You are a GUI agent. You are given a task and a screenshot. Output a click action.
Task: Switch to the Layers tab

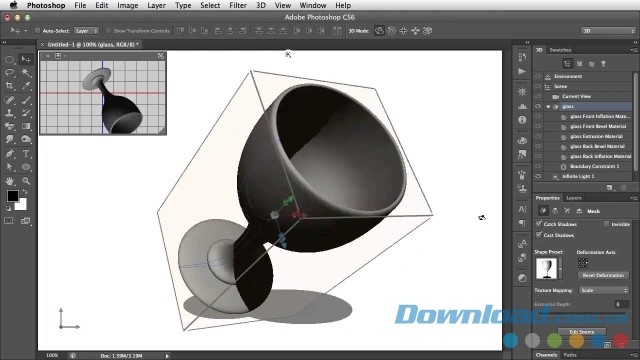(573, 198)
